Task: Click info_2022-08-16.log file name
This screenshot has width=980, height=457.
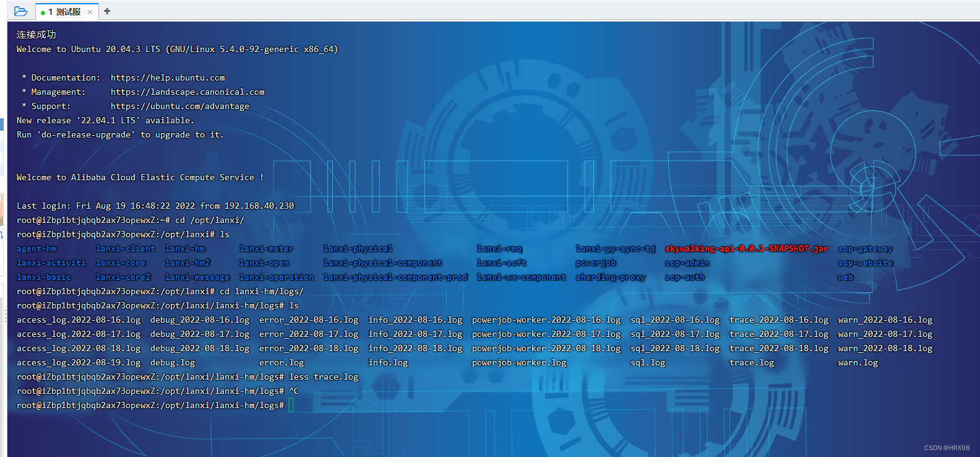Action: (x=415, y=320)
